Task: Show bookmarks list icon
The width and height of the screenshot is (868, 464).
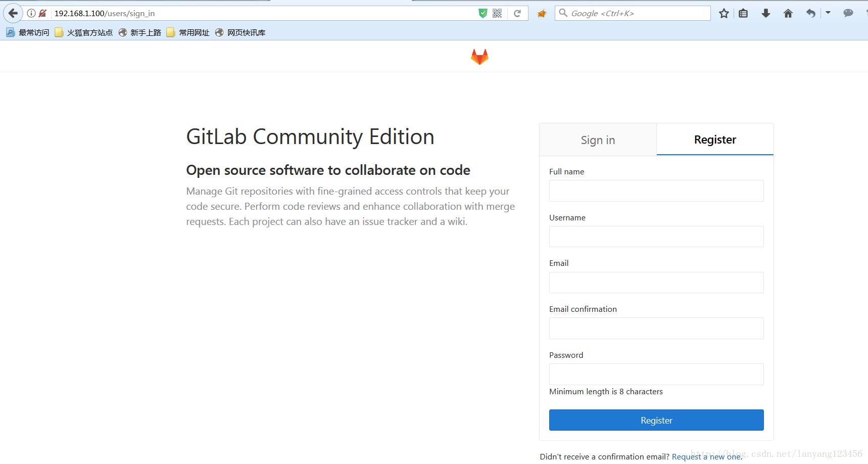Action: tap(743, 13)
